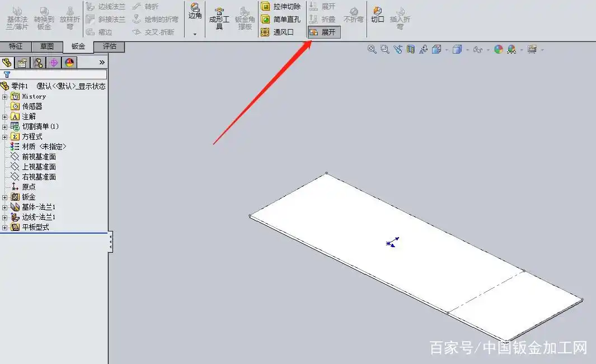Toggle the highlighted 展开 flatten button
596x364 pixels.
point(324,32)
